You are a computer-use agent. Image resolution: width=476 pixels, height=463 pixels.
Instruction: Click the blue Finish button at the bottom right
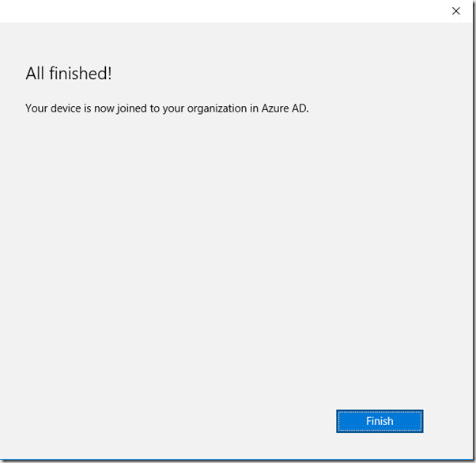coord(380,421)
